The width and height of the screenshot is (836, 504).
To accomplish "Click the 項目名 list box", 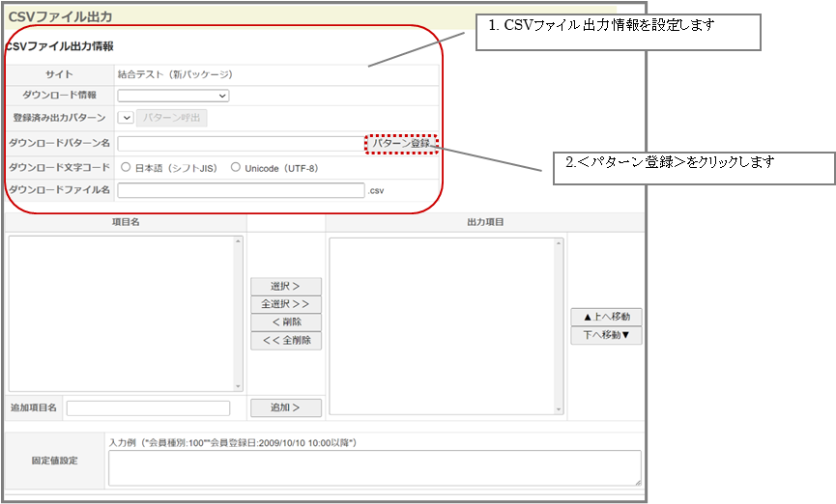I will [121, 314].
